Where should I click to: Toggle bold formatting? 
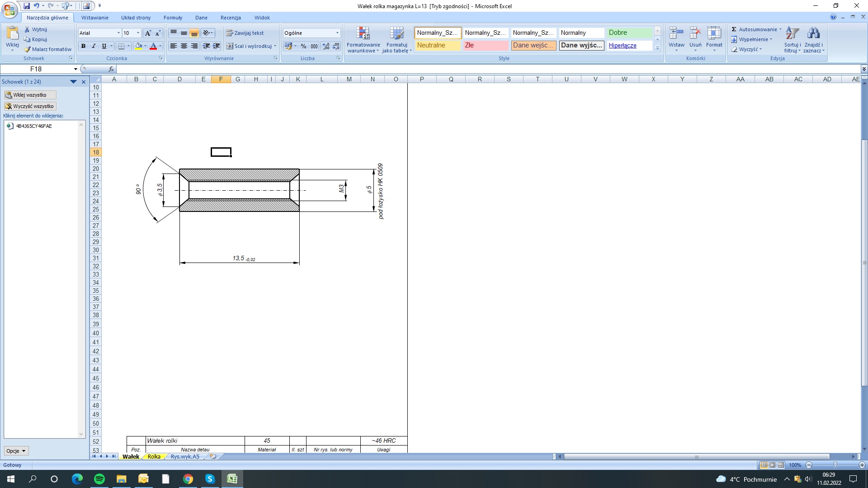click(83, 46)
